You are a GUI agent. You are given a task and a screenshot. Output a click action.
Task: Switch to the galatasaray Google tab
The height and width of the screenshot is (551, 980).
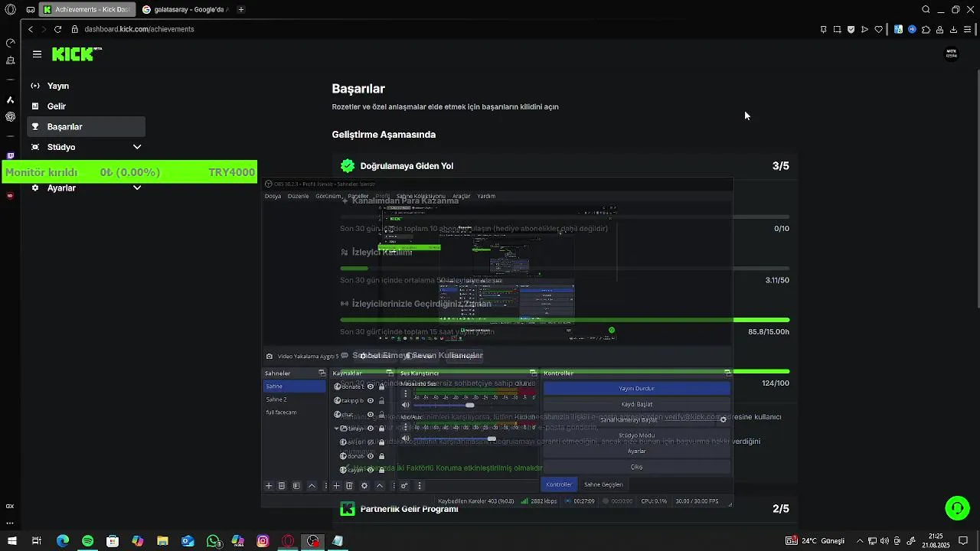pos(185,10)
